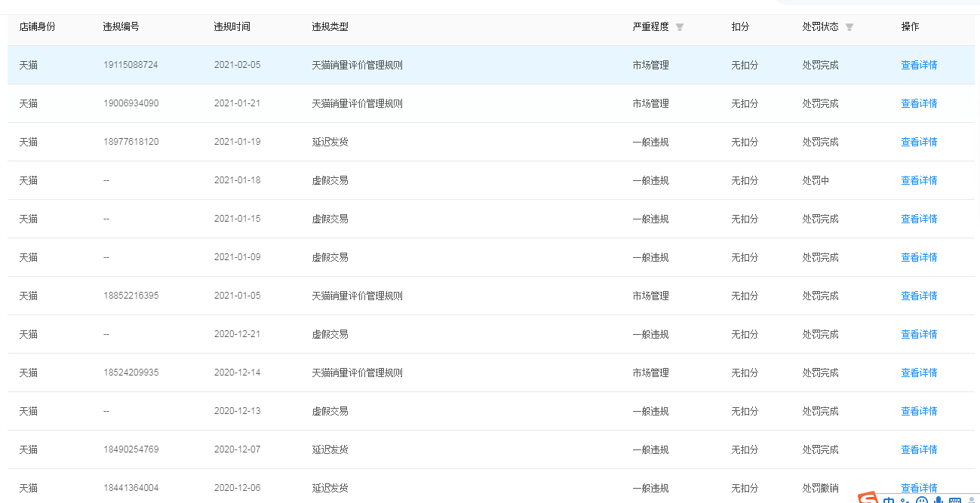Click 天猫销量评价管理规则 in the 2021-02-05 row
980x503 pixels.
[x=357, y=65]
